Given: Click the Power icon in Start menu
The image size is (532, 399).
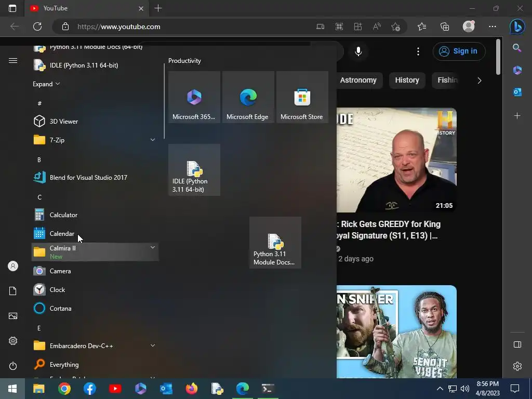Looking at the screenshot, I should (13, 366).
